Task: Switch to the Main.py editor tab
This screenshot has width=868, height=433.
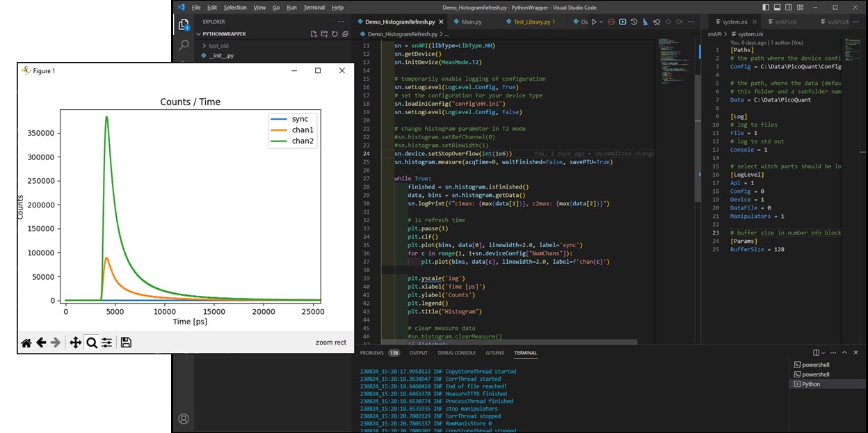Action: (x=471, y=22)
